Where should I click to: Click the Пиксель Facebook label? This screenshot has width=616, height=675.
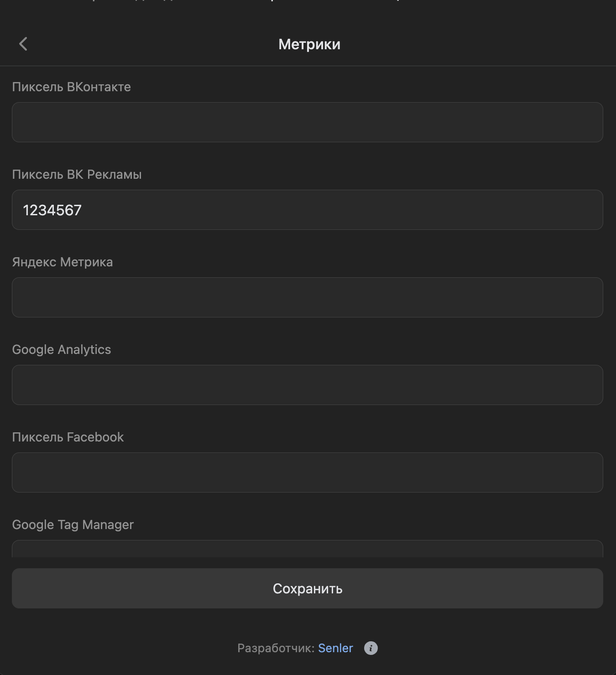point(68,437)
